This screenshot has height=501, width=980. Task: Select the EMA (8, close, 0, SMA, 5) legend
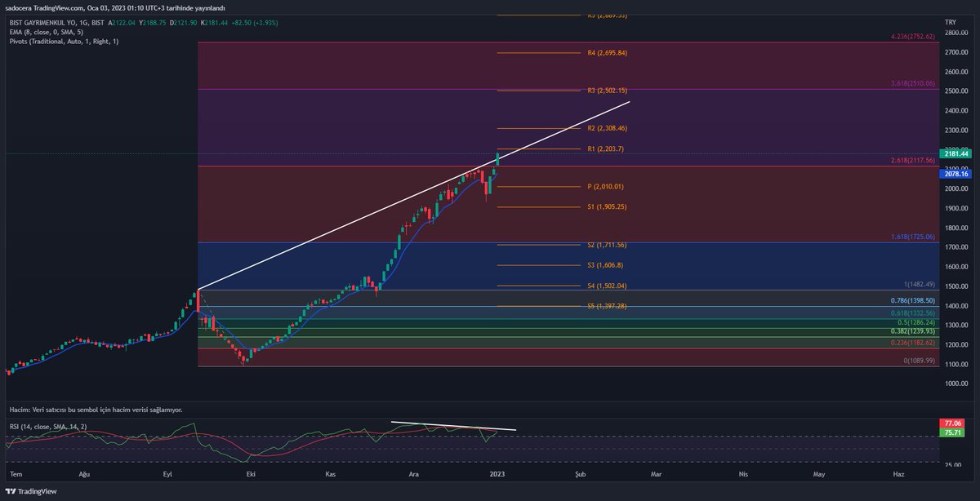click(x=47, y=32)
